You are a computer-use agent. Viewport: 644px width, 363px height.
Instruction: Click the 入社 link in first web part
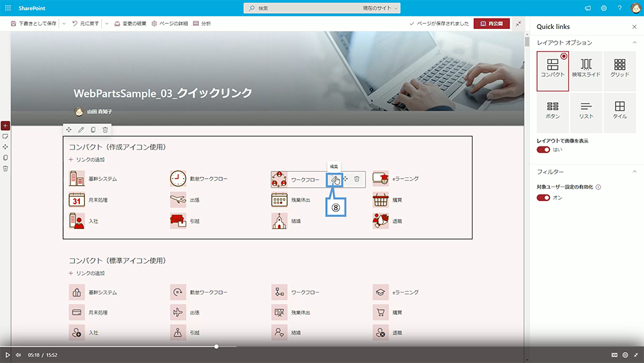[x=93, y=221]
